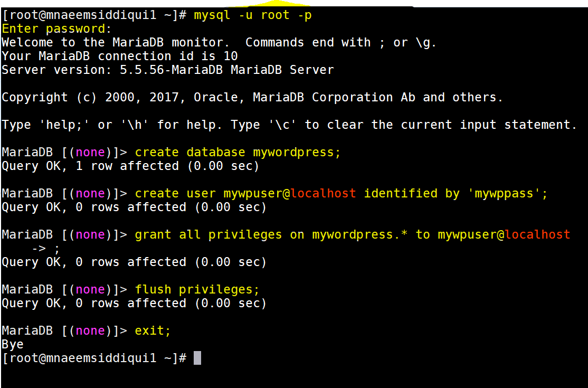Click the '-> ;' continuation line

(46, 248)
